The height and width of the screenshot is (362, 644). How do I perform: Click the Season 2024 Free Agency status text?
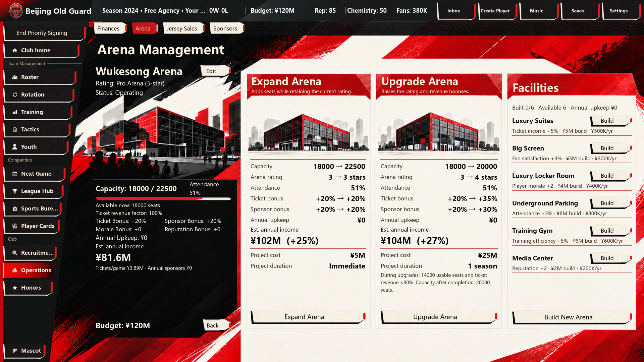(154, 10)
